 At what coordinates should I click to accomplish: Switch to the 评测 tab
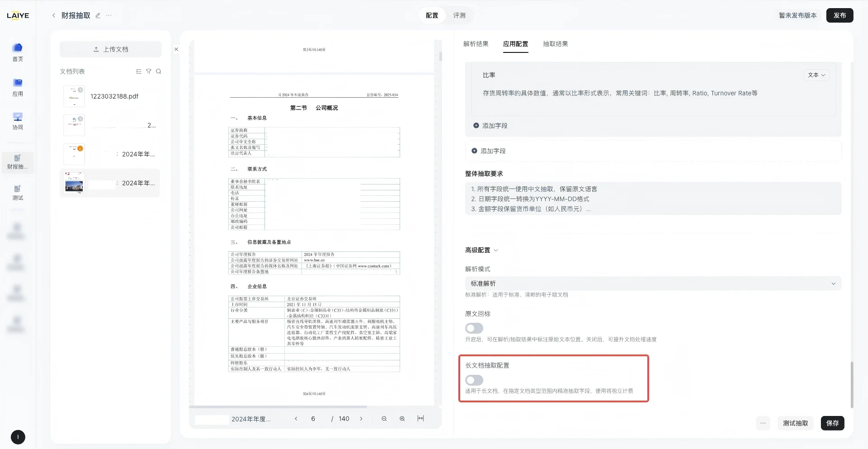459,15
